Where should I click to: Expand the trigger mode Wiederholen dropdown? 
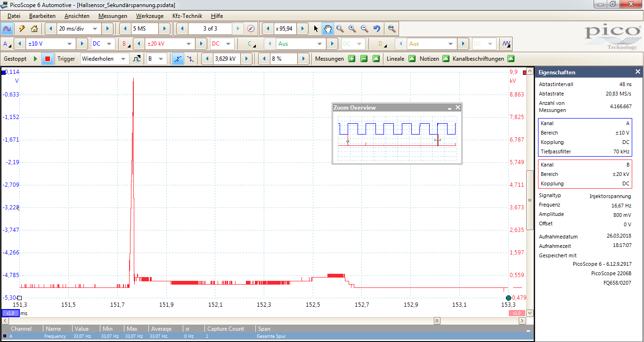(x=123, y=59)
